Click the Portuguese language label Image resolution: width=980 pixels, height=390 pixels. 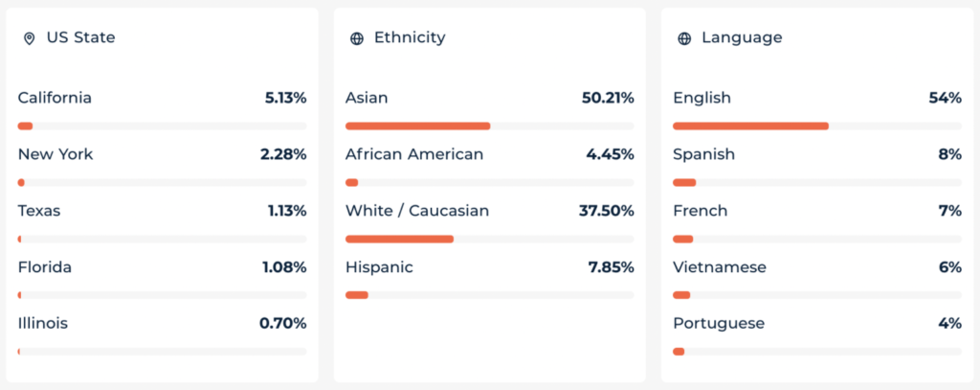click(x=719, y=324)
